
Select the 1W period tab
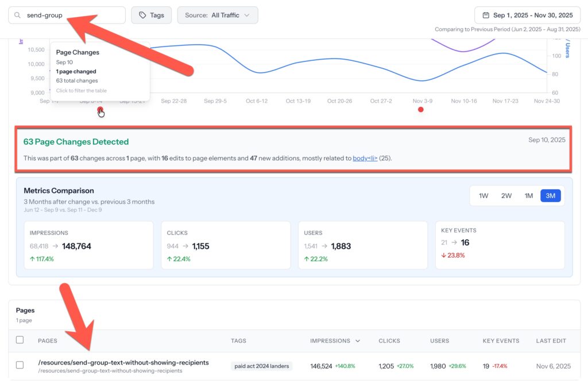point(483,195)
